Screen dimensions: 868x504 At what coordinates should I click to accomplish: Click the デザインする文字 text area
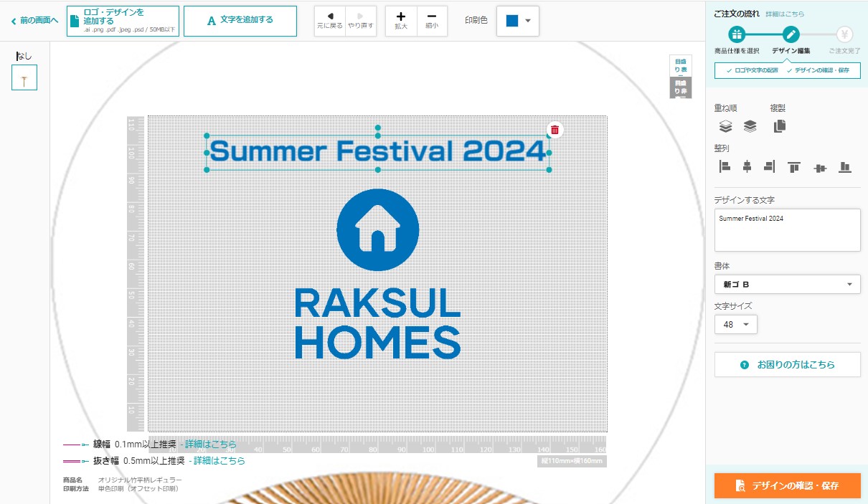tap(787, 230)
